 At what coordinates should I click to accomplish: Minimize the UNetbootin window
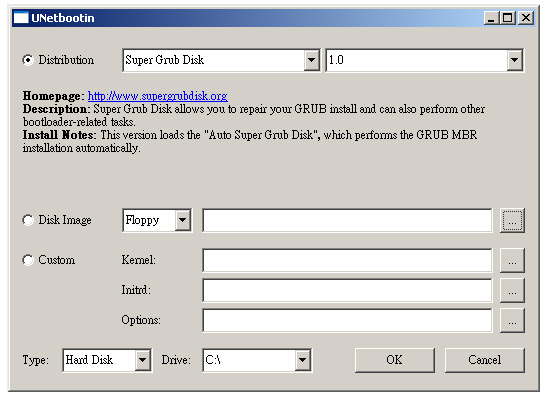click(491, 18)
